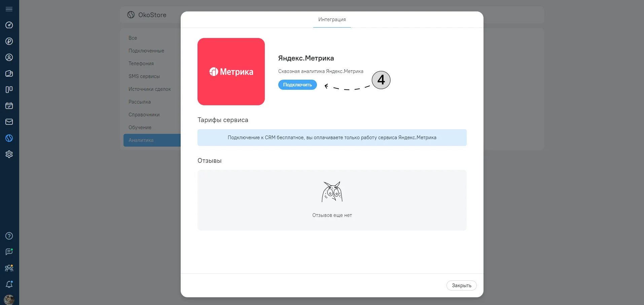Open the notifications bell icon
644x305 pixels.
pyautogui.click(x=9, y=284)
